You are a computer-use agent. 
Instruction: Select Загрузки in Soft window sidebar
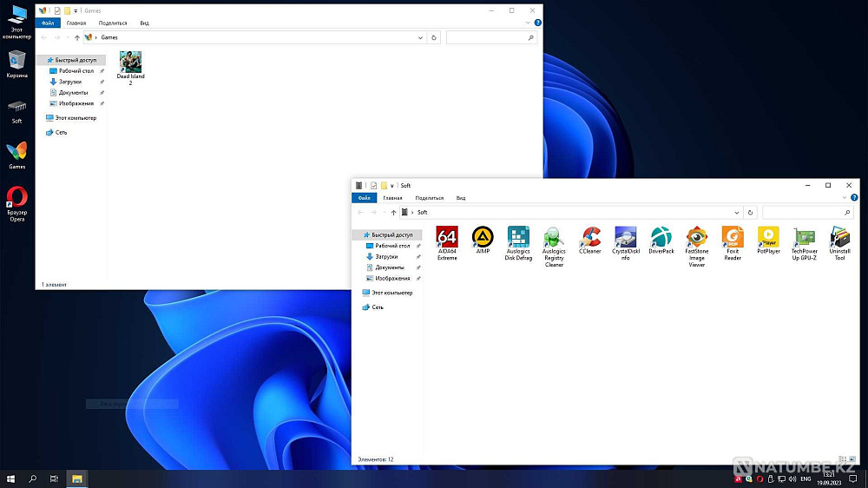click(x=386, y=256)
